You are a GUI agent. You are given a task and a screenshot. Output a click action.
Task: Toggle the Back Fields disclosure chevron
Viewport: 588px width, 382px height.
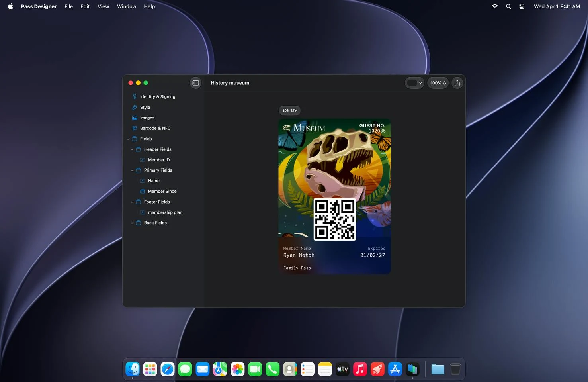tap(132, 223)
